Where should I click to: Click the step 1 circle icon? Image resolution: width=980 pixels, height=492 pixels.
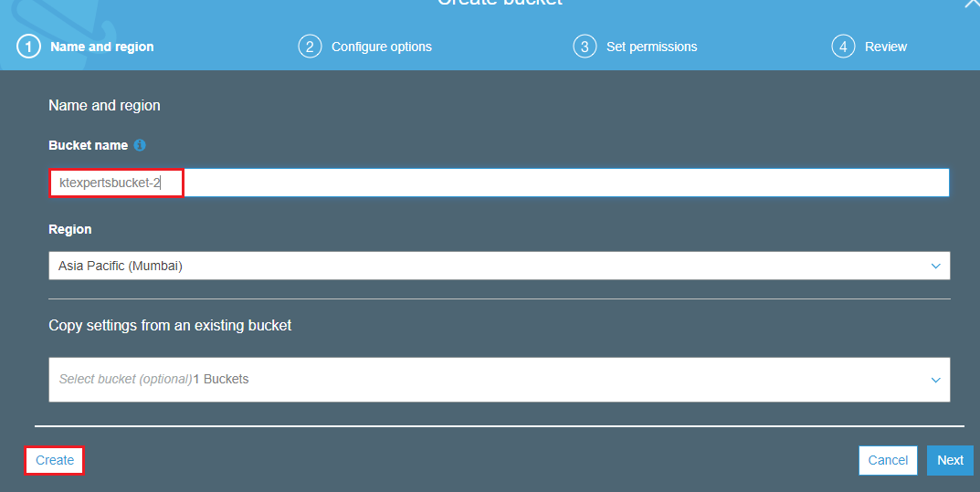29,47
